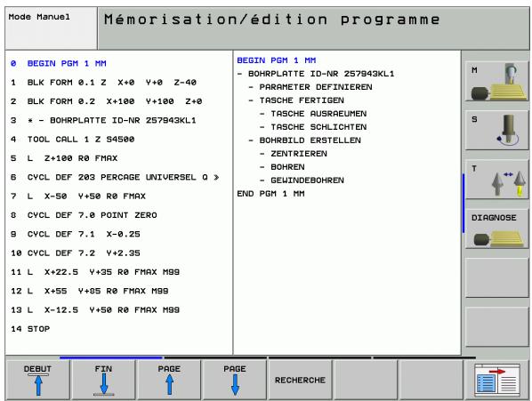Click the blue vertical softkey-row indicator bar
The height and width of the screenshot is (401, 532).
(463, 203)
